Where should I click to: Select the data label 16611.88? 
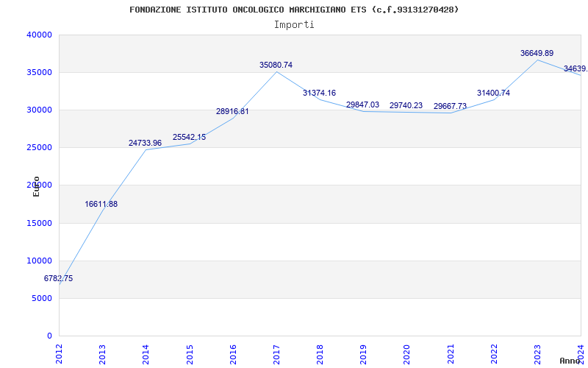tap(101, 205)
